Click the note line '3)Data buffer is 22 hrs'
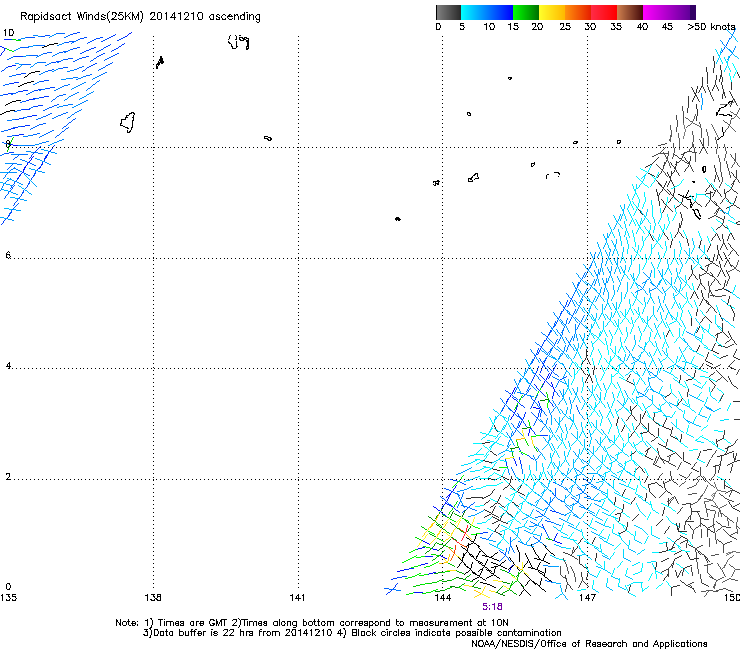 point(352,633)
